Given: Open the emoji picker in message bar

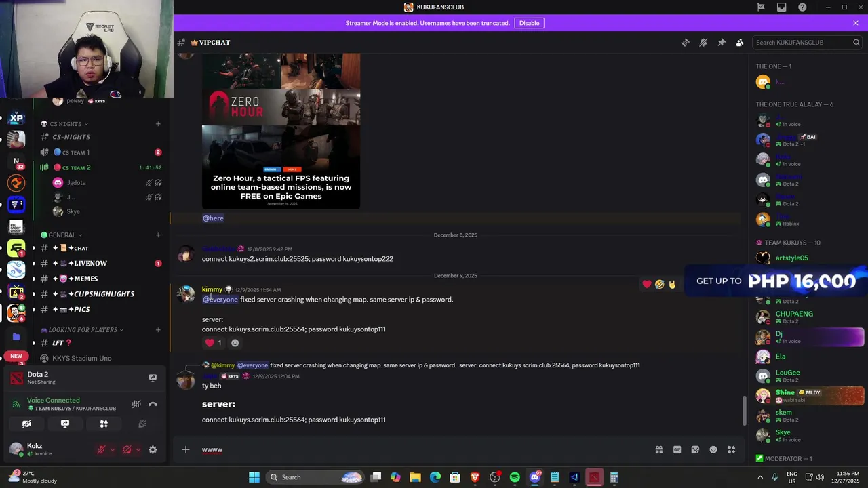Looking at the screenshot, I should tap(713, 449).
